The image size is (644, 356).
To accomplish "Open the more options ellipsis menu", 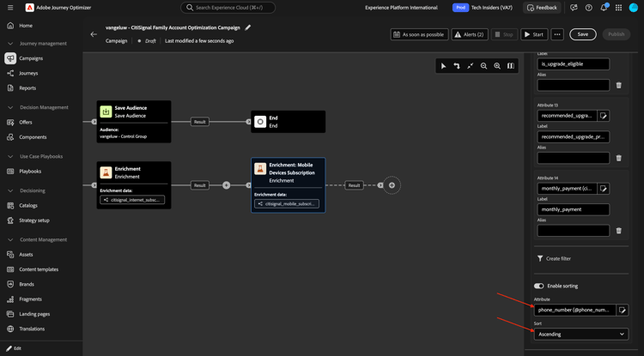I will (x=557, y=34).
